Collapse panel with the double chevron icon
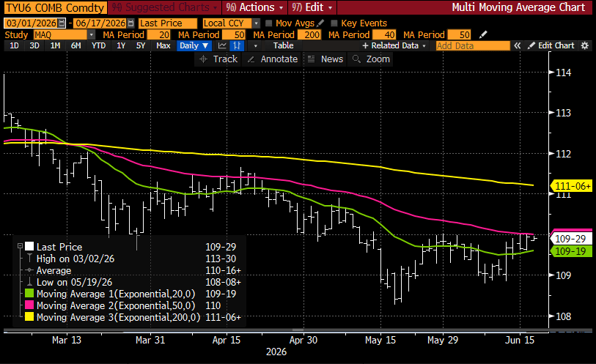Screen dimensions: 596x364 click(x=518, y=46)
